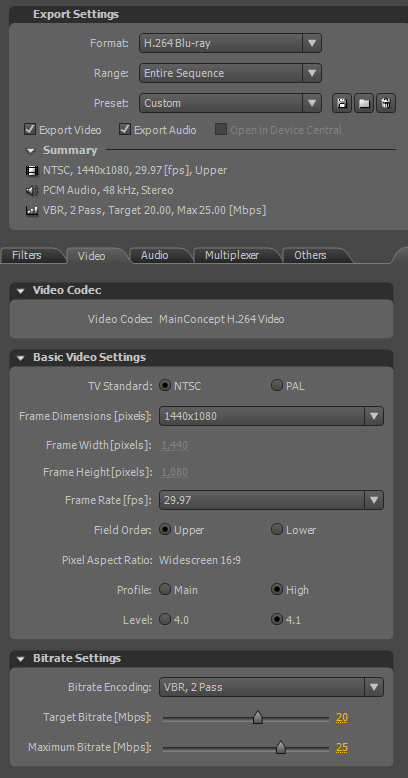Image resolution: width=408 pixels, height=778 pixels.
Task: Collapse the Summary section triangle
Action: coord(31,151)
